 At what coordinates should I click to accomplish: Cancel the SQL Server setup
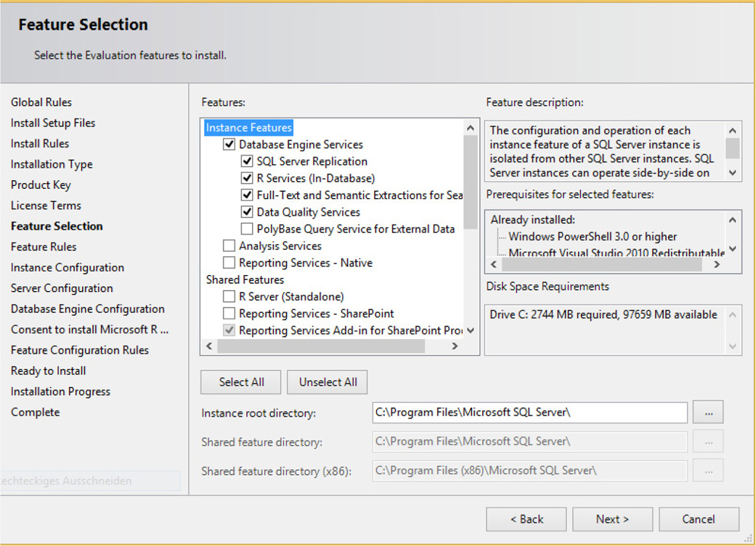(x=699, y=519)
